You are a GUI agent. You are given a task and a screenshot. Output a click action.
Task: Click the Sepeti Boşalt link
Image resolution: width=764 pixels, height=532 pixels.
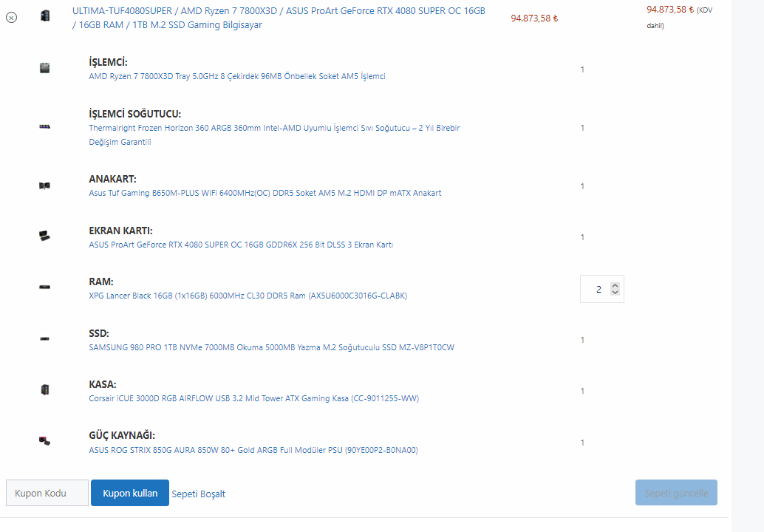198,494
